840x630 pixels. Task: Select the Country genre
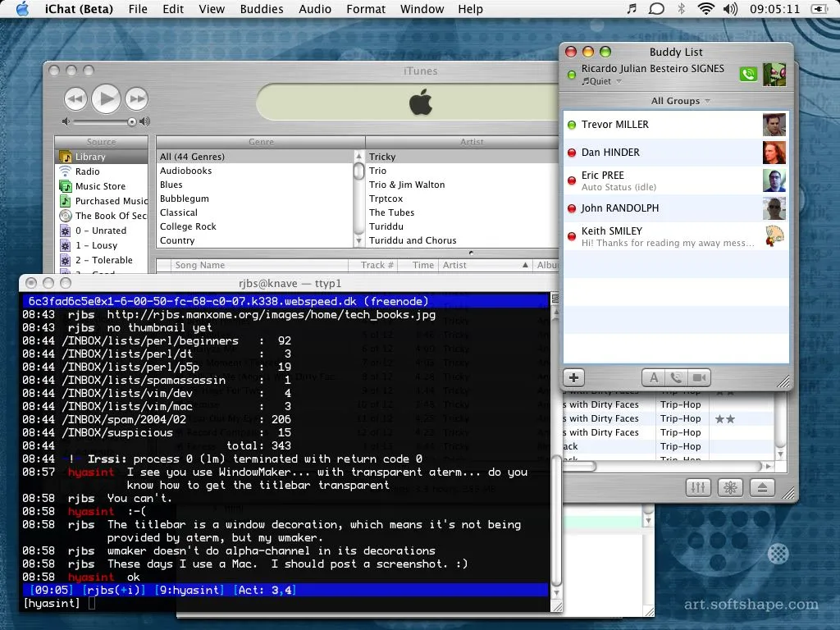pyautogui.click(x=255, y=240)
